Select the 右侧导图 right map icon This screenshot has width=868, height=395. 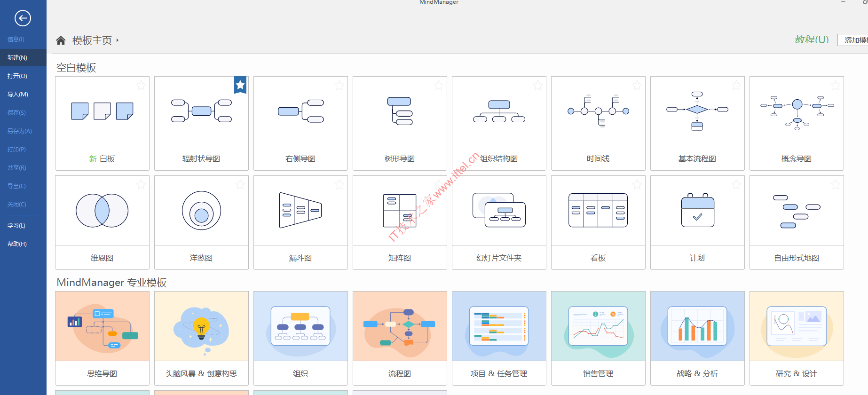(x=300, y=111)
